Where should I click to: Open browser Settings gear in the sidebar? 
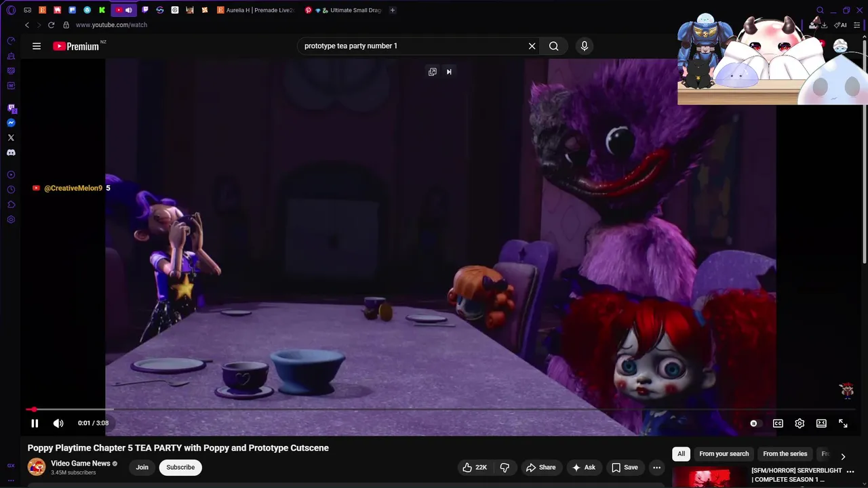(11, 220)
